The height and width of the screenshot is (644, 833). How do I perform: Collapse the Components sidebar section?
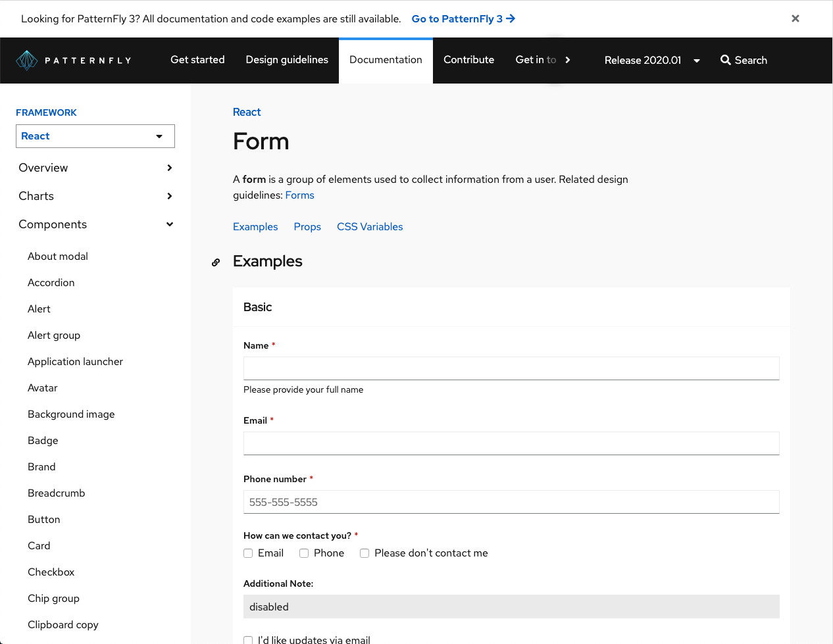pos(169,224)
